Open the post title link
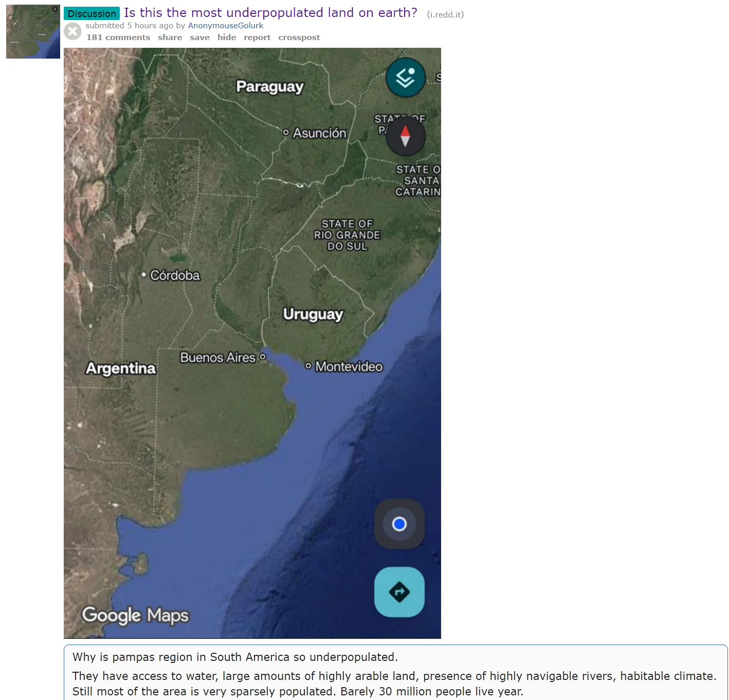 point(270,13)
